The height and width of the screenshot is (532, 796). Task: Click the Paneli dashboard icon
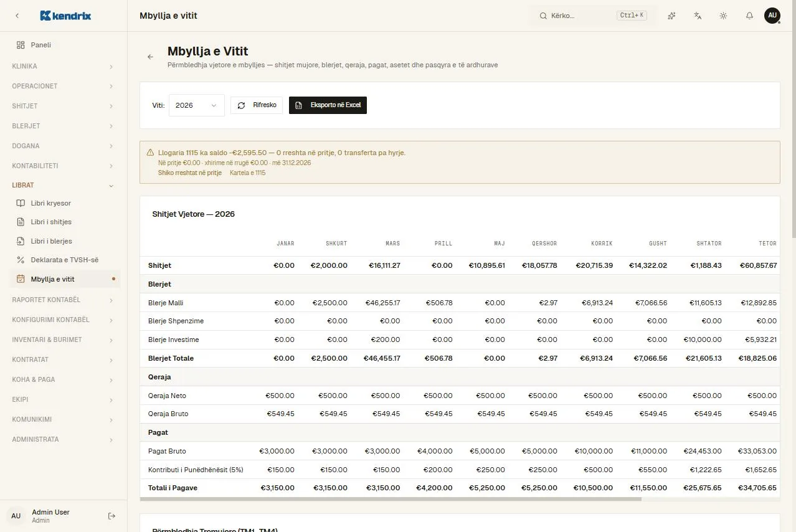[21, 45]
